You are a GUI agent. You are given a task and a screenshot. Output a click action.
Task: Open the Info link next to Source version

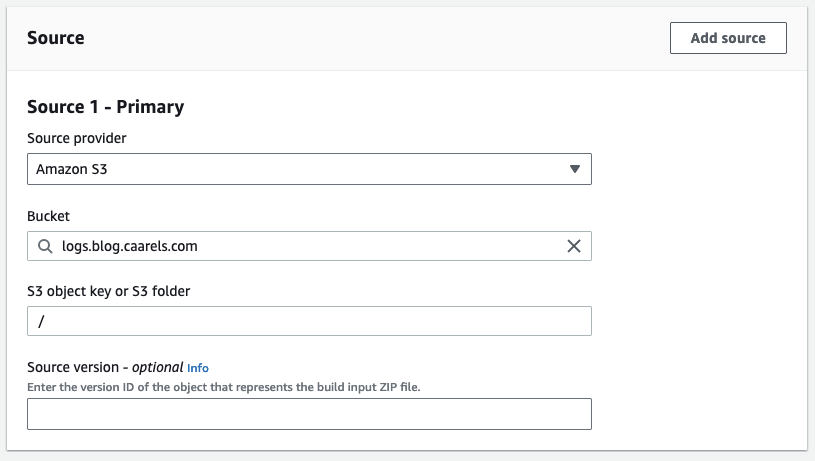(x=198, y=368)
